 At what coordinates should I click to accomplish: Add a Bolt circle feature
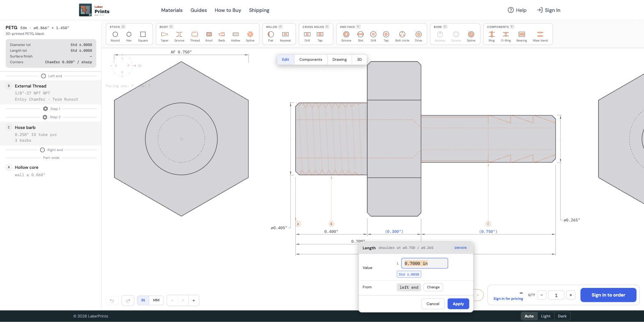pyautogui.click(x=402, y=36)
